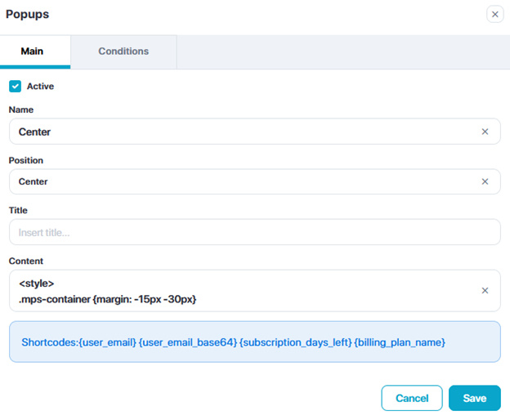Click the {user_email_base64} shortcode
The image size is (510, 420).
pos(187,342)
